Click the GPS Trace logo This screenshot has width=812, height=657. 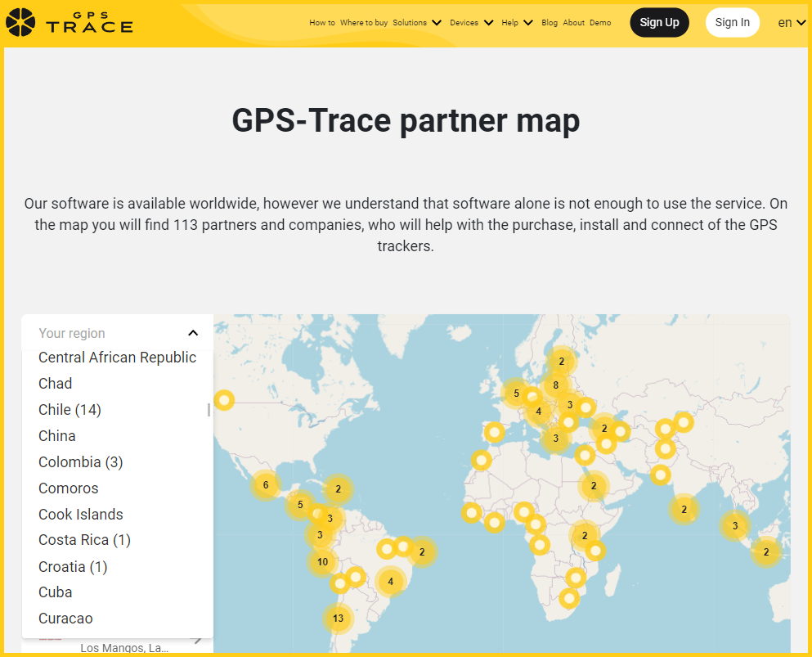coord(69,22)
